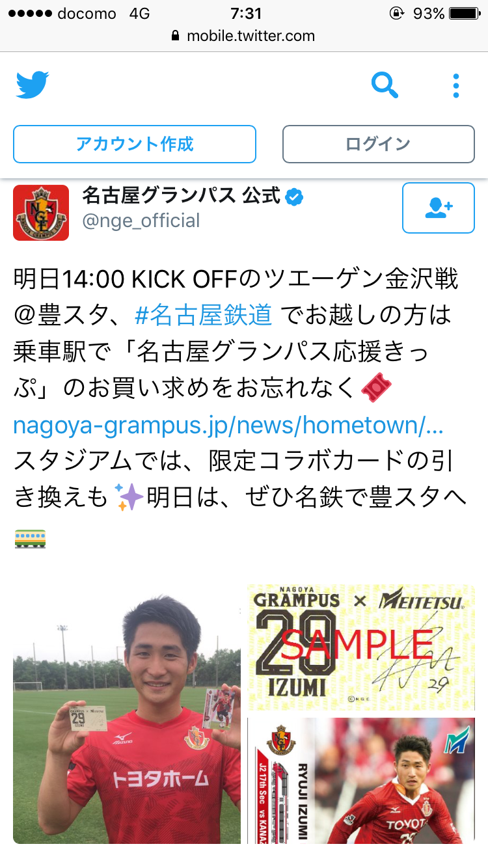Tap the red ticket emoji in tweet

click(x=376, y=389)
